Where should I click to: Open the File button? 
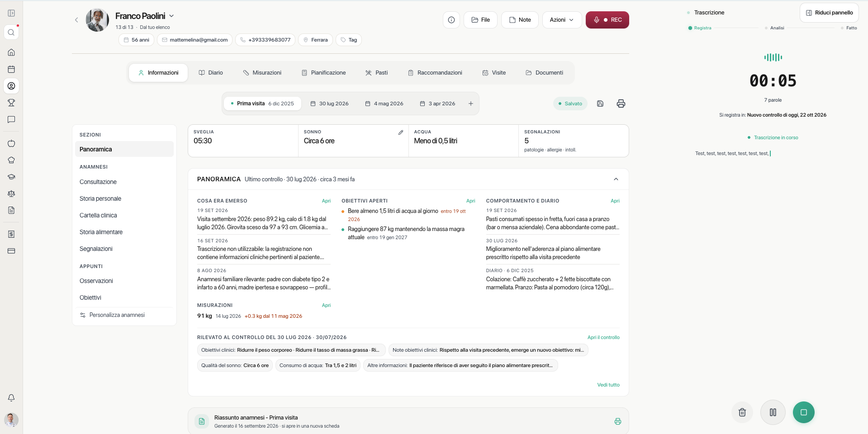click(x=481, y=20)
